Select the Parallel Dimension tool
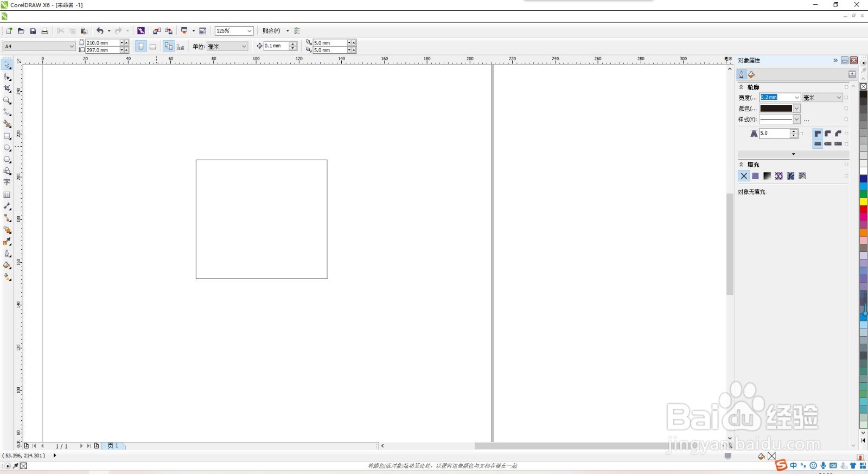The width and height of the screenshot is (868, 474). [7, 206]
